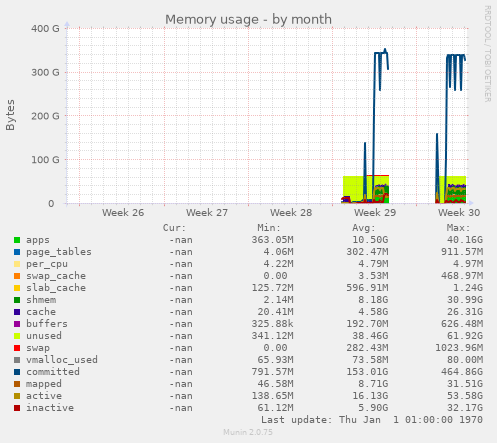Click the unused max value 61.92G
The width and height of the screenshot is (497, 443).
tap(465, 336)
